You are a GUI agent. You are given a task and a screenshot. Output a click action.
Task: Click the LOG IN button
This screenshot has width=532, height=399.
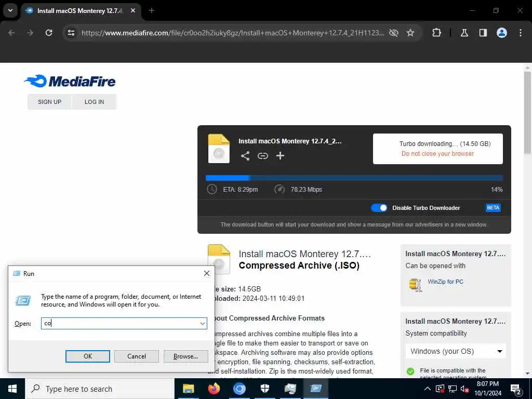point(95,102)
